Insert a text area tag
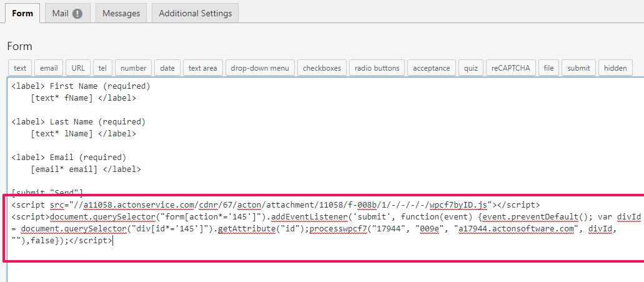Viewport: 644px width, 282px height. [x=203, y=68]
